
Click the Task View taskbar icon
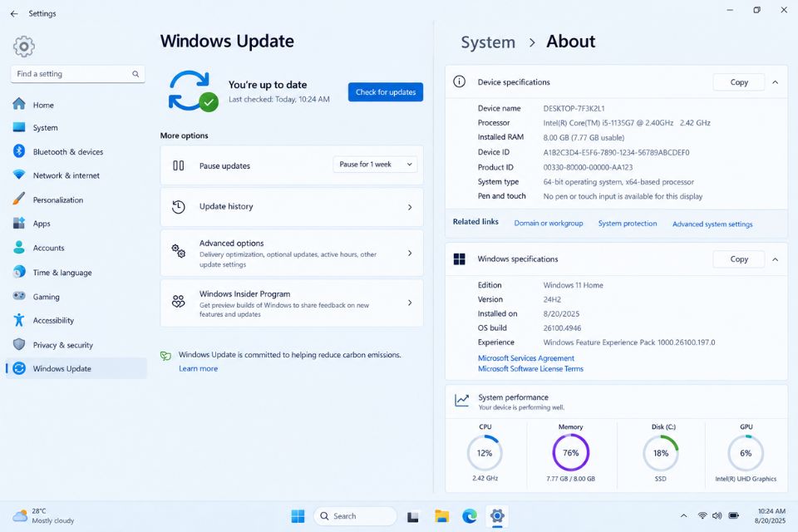point(413,517)
